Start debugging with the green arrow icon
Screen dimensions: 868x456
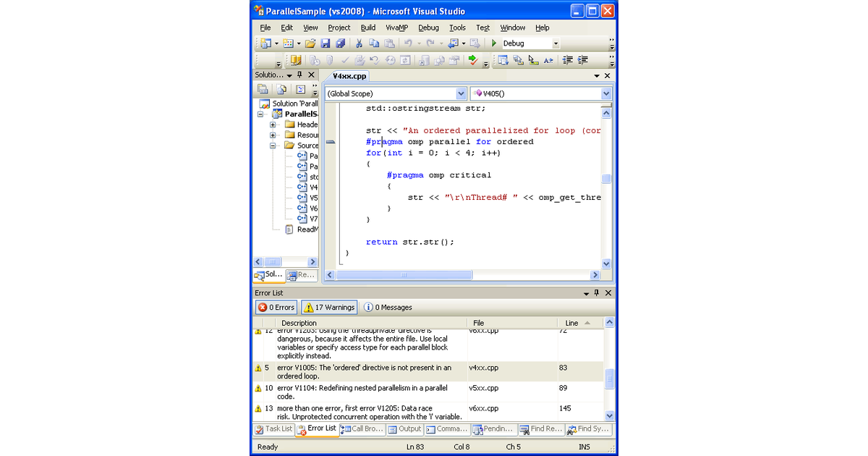[x=494, y=43]
